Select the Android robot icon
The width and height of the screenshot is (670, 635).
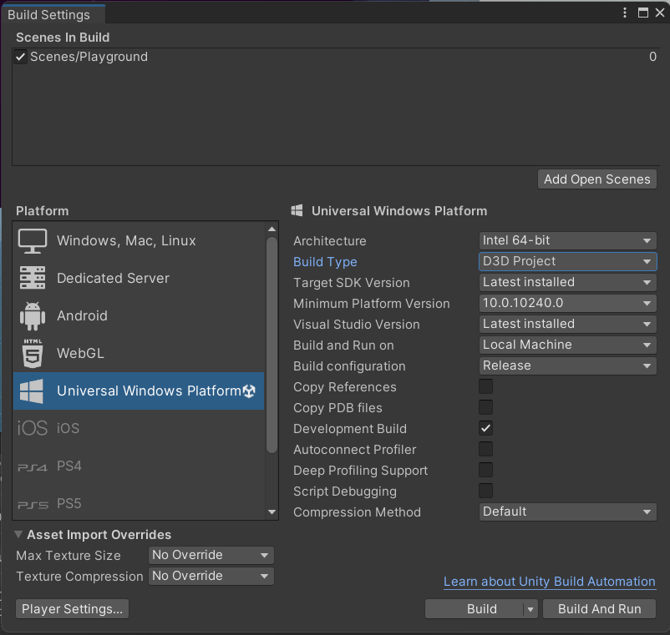pos(33,316)
